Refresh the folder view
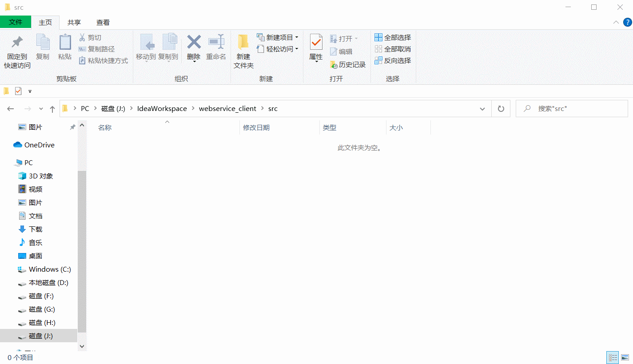Viewport: 633px width, 364px height. pyautogui.click(x=501, y=108)
